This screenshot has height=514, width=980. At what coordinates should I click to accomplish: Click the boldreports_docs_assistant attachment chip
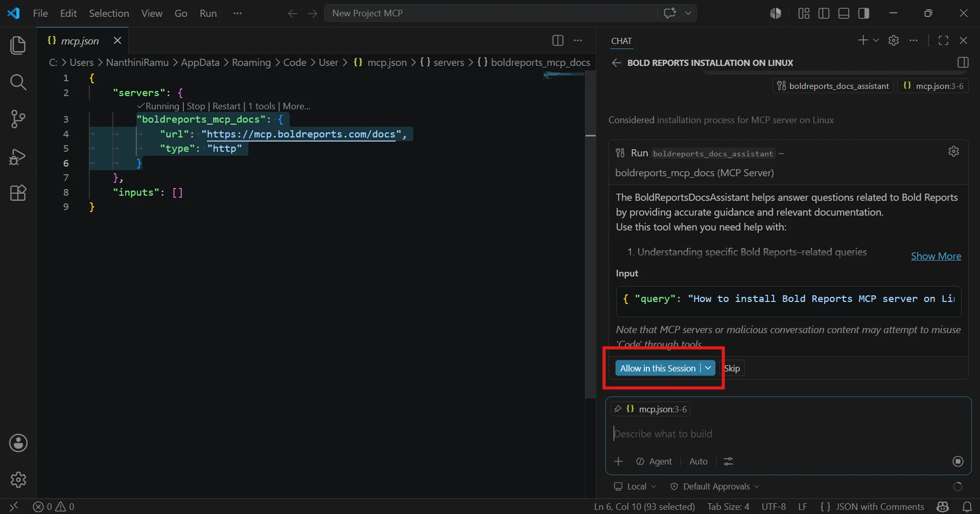pyautogui.click(x=833, y=86)
